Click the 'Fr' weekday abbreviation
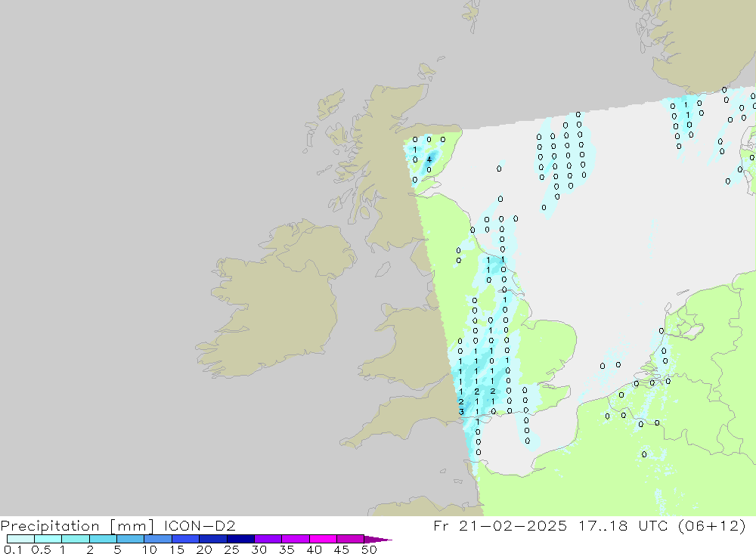This screenshot has width=756, height=554. coord(441,525)
